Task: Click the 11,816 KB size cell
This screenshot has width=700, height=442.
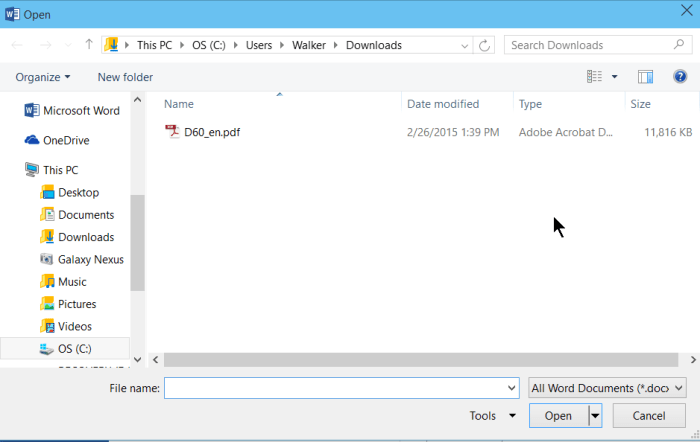Action: 668,132
